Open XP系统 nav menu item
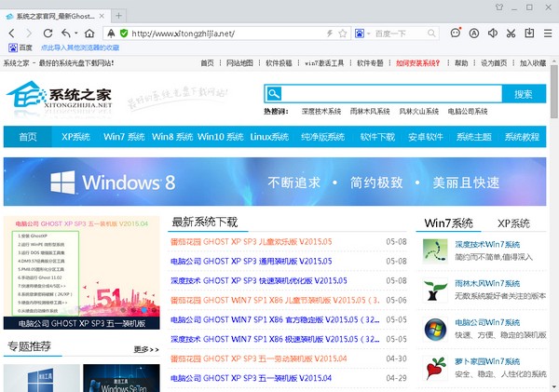Viewport: 559px width, 392px height. pos(75,137)
